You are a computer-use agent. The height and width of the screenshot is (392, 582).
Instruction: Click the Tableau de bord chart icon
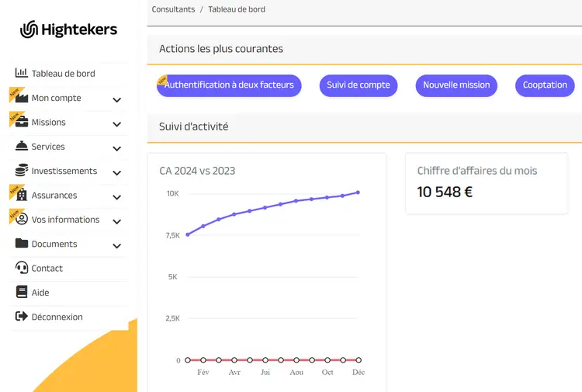(22, 73)
